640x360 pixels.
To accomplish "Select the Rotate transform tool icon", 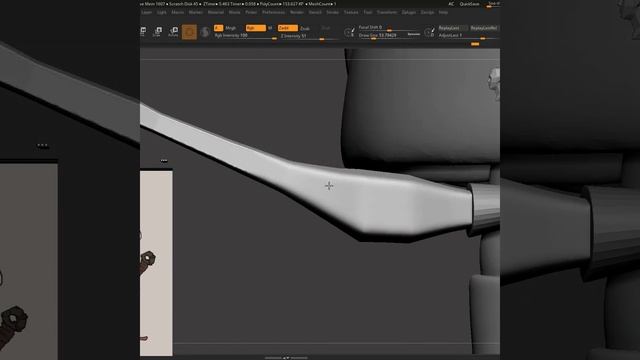I will tap(173, 32).
